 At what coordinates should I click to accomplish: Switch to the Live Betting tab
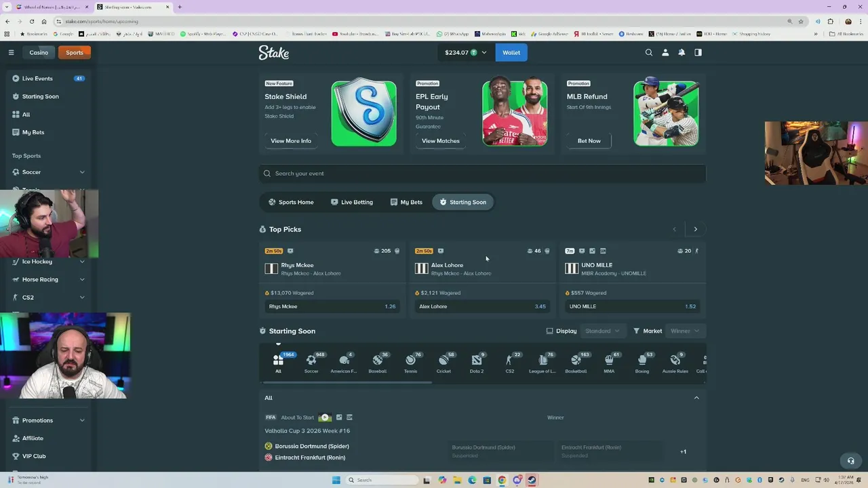pyautogui.click(x=352, y=202)
